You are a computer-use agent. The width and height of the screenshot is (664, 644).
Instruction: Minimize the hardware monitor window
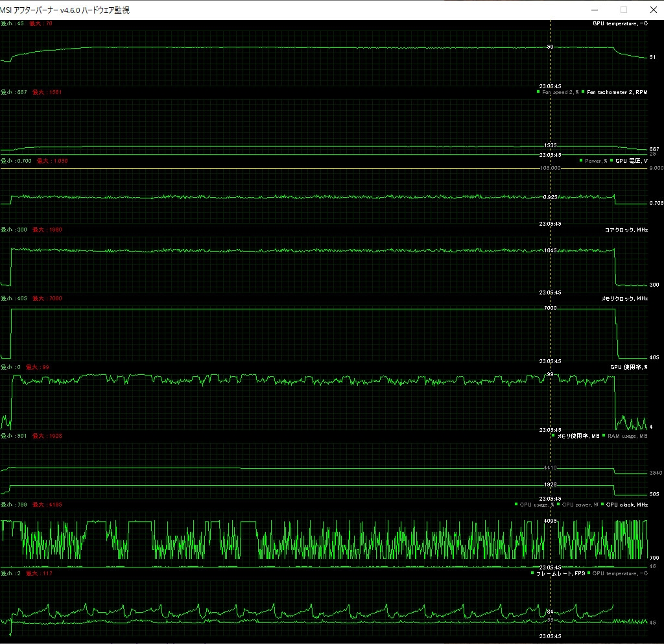pos(595,10)
